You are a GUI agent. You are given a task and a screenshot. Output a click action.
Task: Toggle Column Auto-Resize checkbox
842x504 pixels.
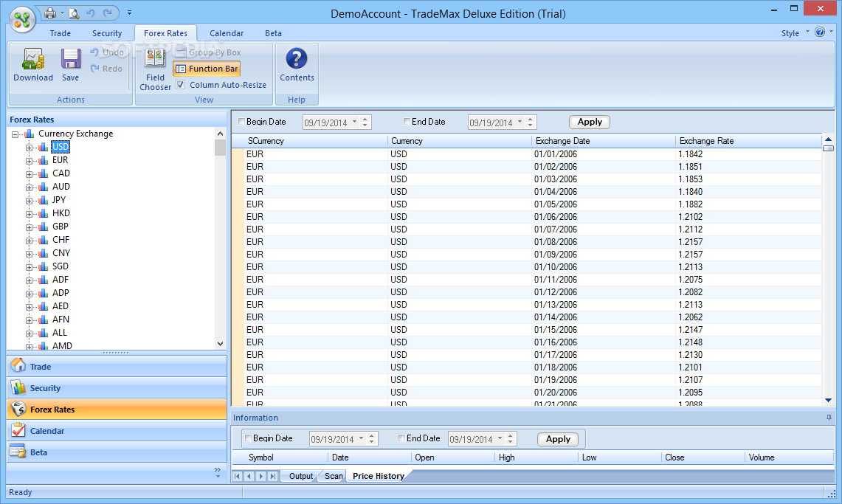point(181,84)
